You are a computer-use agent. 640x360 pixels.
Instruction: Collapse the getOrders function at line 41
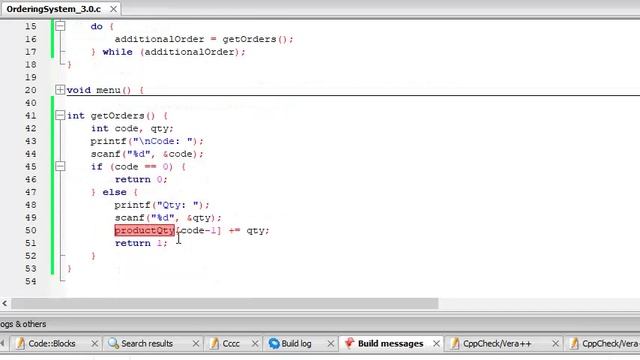[60, 116]
